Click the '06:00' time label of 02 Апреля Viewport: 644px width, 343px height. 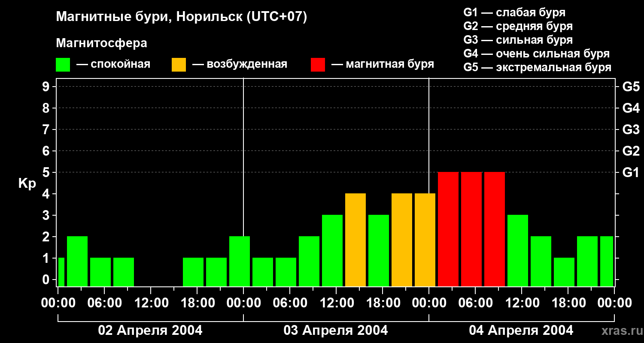click(104, 303)
